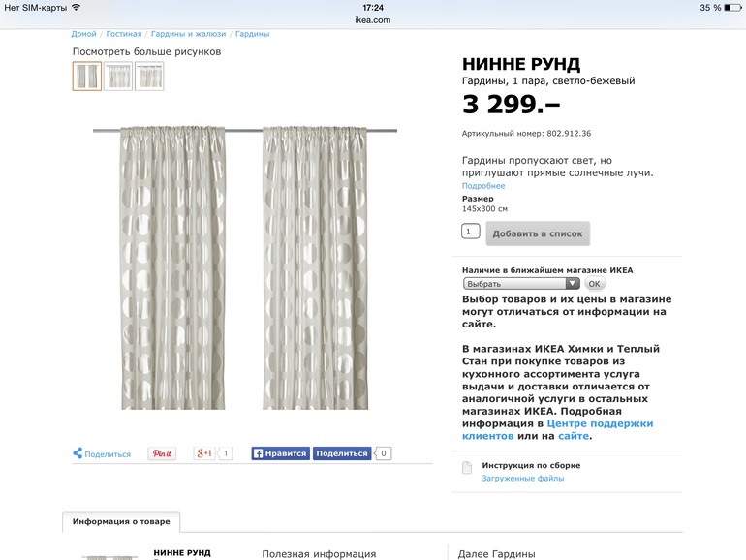Image resolution: width=746 pixels, height=560 pixels.
Task: Go to Гостиная breadcrumb
Action: click(124, 34)
